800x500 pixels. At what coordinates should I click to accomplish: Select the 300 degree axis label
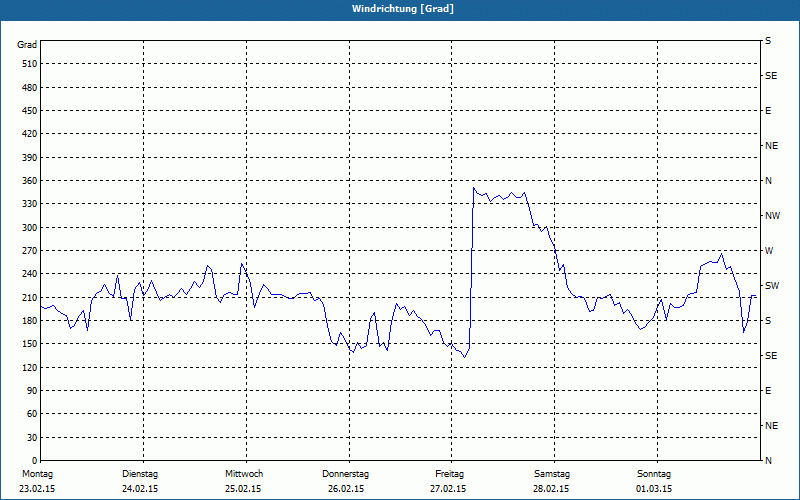point(30,228)
